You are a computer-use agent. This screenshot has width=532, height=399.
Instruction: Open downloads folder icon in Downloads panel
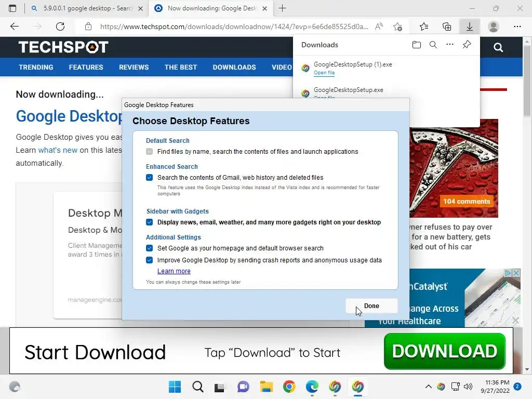417,45
